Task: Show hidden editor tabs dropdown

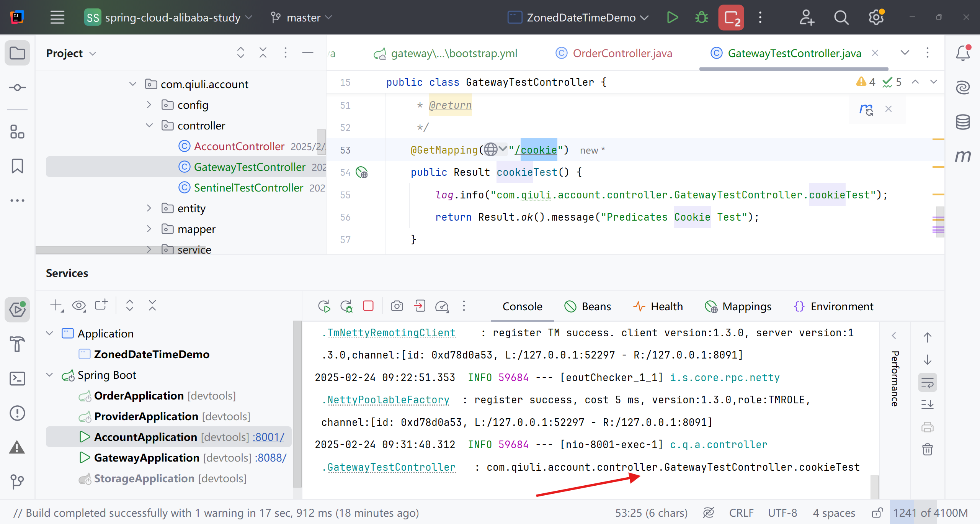Action: 905,53
